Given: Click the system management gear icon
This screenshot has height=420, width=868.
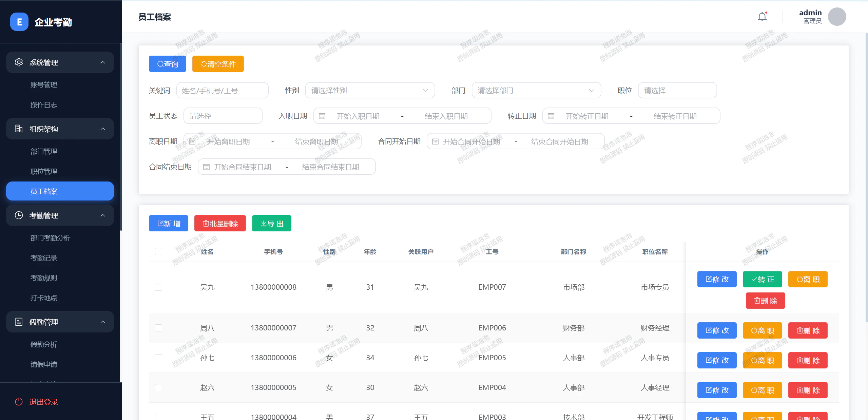Looking at the screenshot, I should click(19, 62).
